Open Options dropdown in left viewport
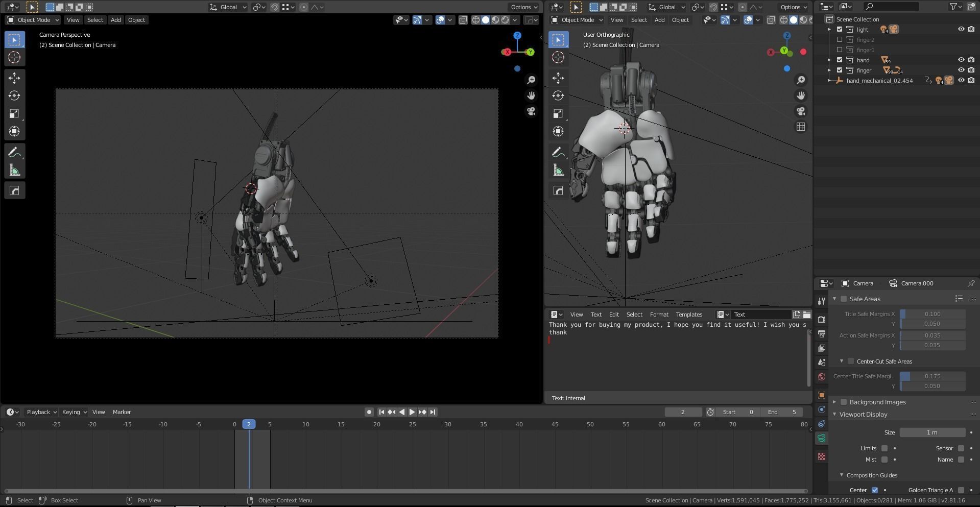This screenshot has height=507, width=980. pos(524,7)
